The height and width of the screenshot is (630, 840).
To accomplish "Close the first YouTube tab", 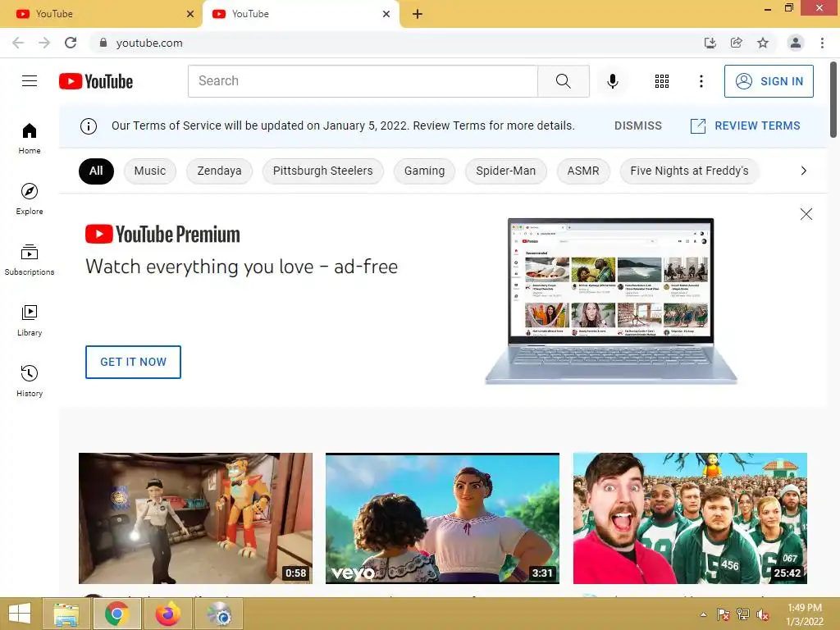I will pos(190,14).
